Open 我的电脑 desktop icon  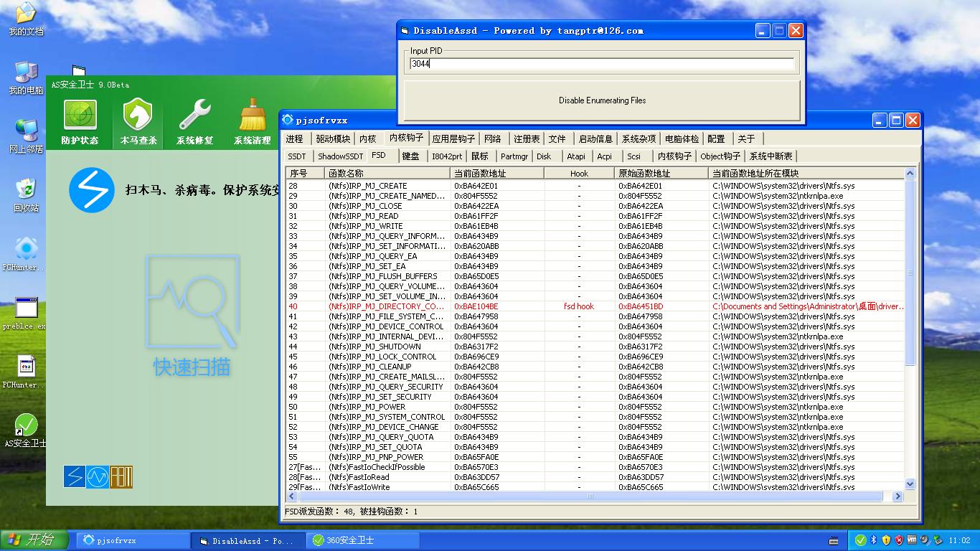point(26,78)
